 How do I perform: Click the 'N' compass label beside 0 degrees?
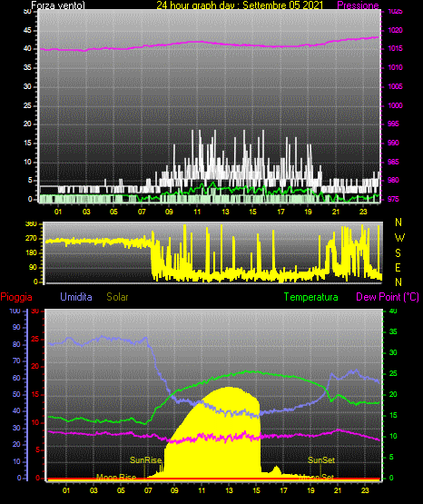tap(398, 282)
